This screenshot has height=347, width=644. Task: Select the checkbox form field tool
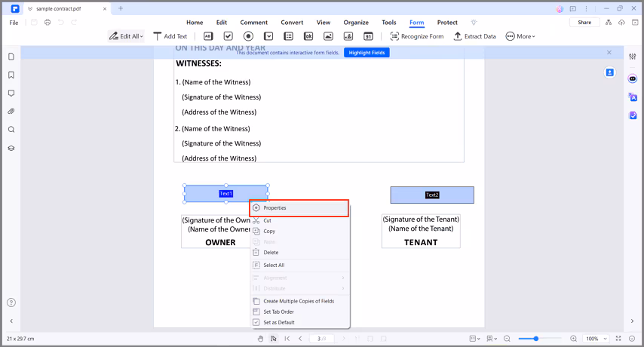pyautogui.click(x=228, y=36)
